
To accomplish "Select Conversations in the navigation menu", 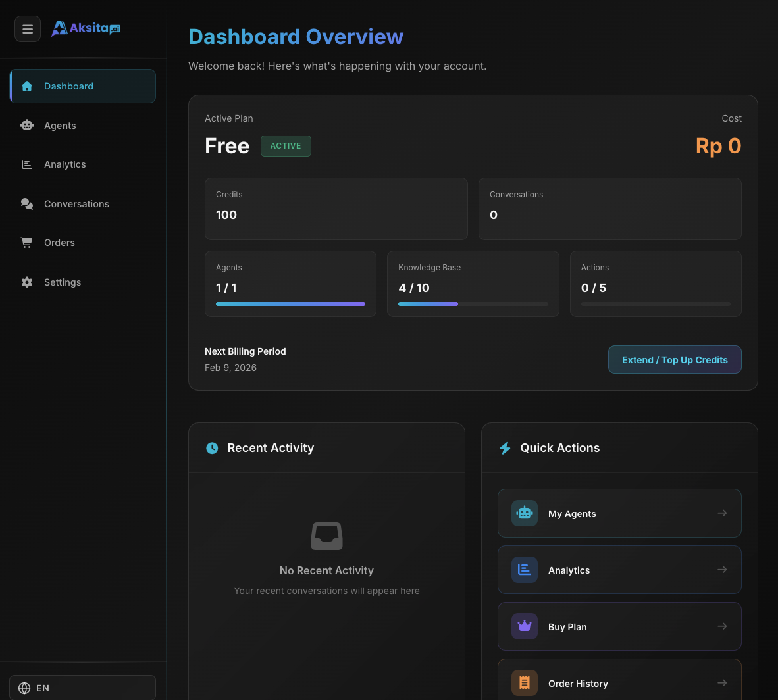I will click(76, 203).
